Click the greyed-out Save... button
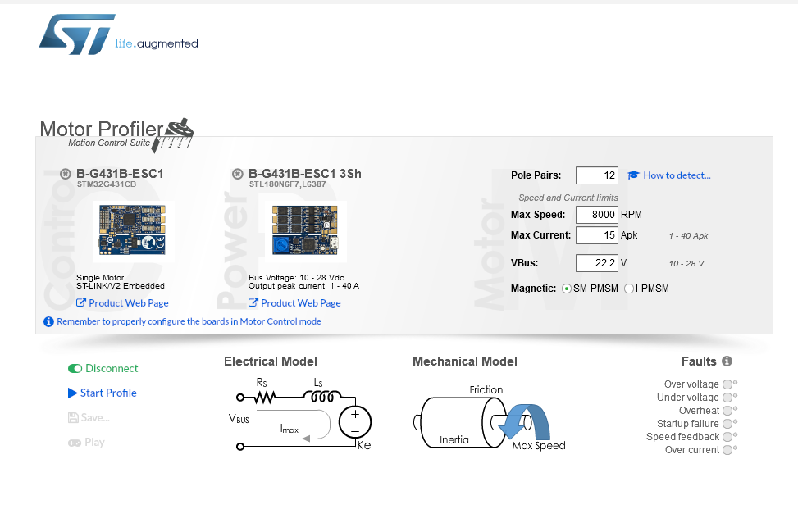 [x=89, y=417]
